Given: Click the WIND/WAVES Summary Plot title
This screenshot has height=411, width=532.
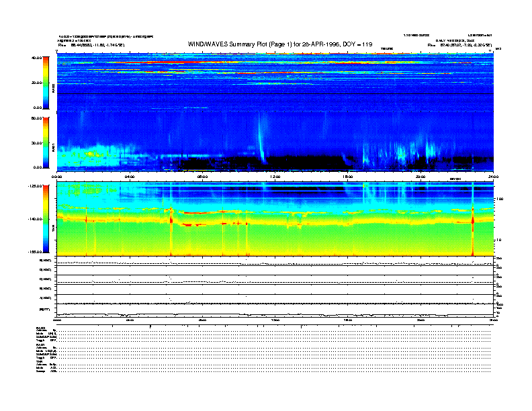Looking at the screenshot, I should (280, 44).
